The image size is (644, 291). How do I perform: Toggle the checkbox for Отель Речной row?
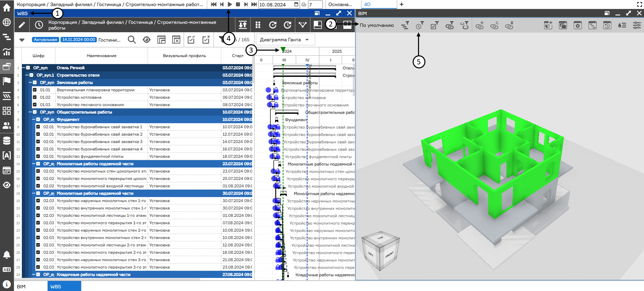[28, 68]
